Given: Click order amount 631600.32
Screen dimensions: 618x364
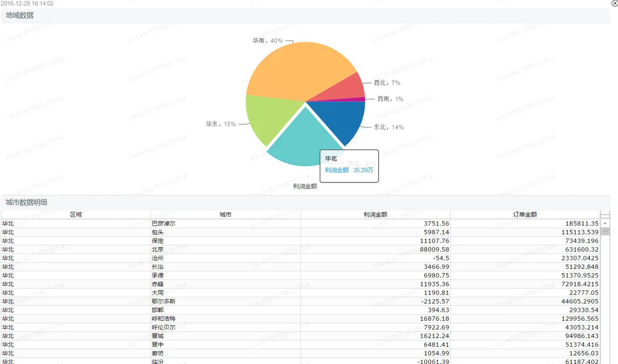Looking at the screenshot, I should 582,249.
